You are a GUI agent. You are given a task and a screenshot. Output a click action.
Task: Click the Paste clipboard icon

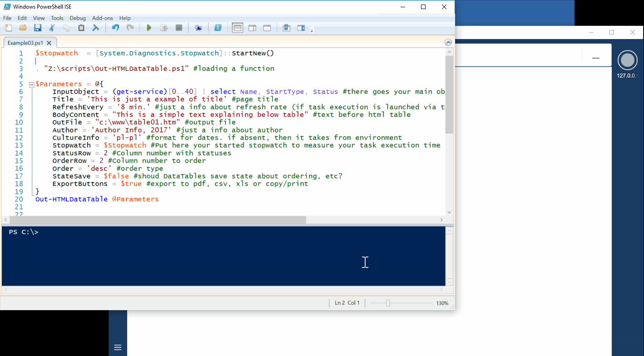pyautogui.click(x=81, y=28)
